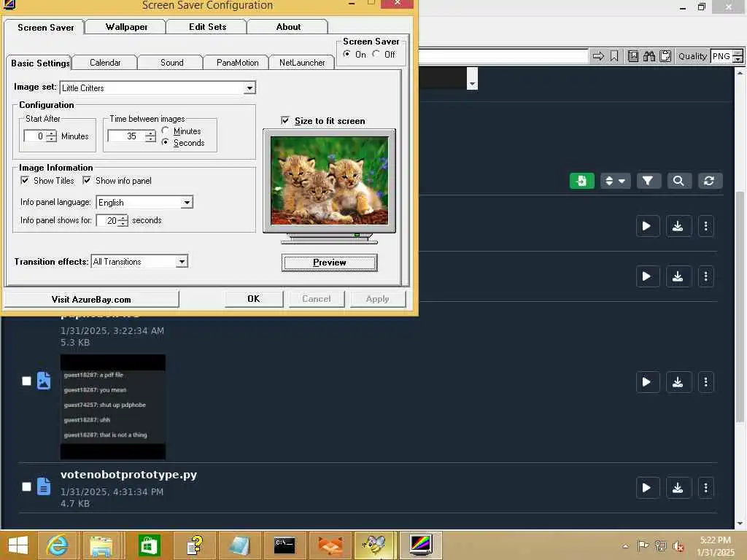Click the muted volume tray icon
Viewport: 747px width, 560px height.
[678, 546]
